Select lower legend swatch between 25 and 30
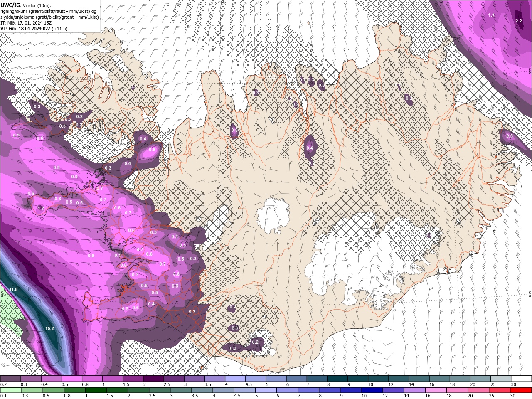Image resolution: width=532 pixels, height=399 pixels. pos(500,390)
